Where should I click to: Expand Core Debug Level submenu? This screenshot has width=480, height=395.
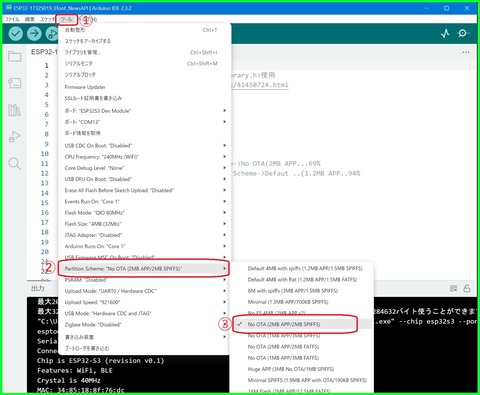pyautogui.click(x=144, y=168)
